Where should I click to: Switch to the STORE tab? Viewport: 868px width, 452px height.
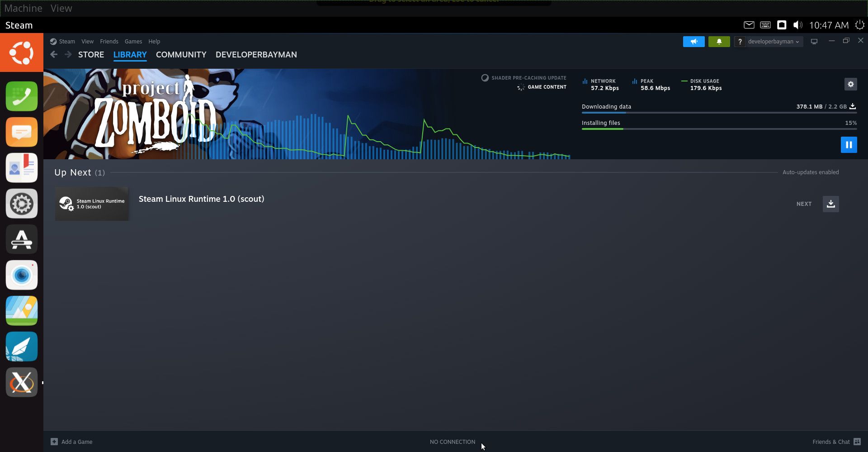pyautogui.click(x=91, y=55)
